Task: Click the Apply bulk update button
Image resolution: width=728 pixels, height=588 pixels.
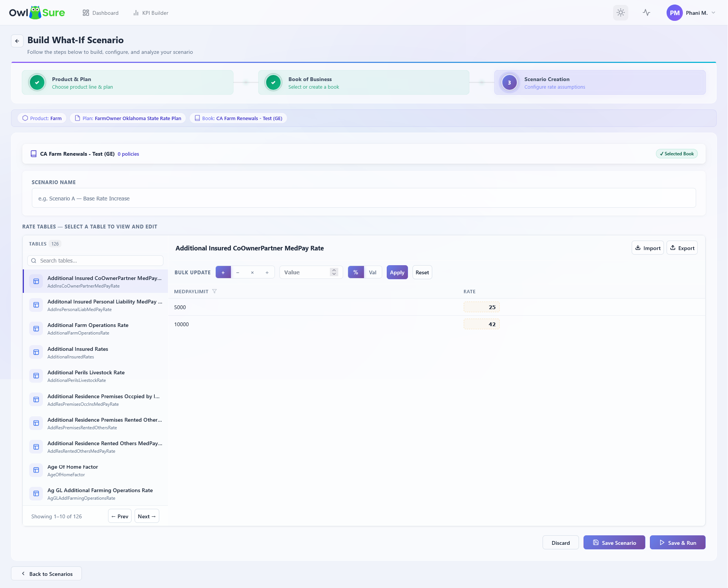Action: point(397,272)
